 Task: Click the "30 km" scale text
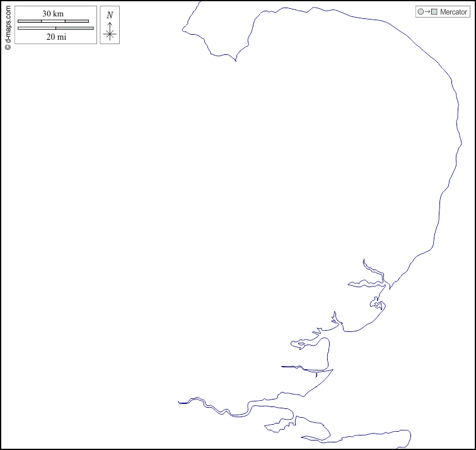pos(53,13)
